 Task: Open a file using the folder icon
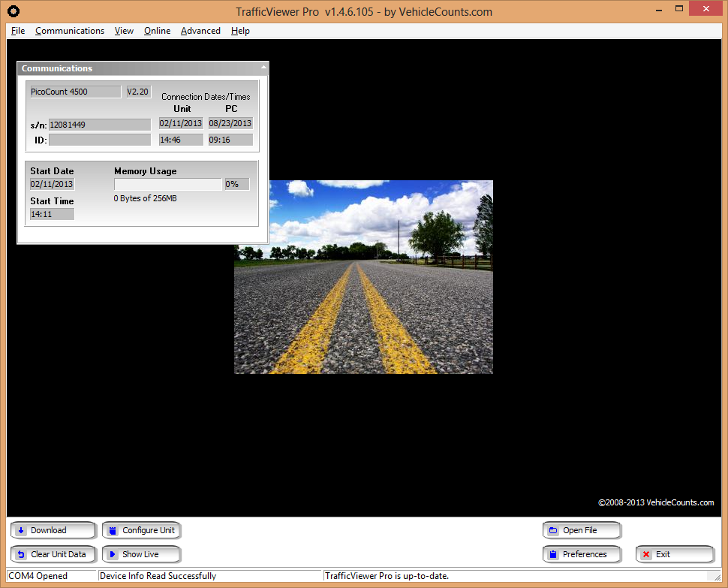pyautogui.click(x=553, y=530)
